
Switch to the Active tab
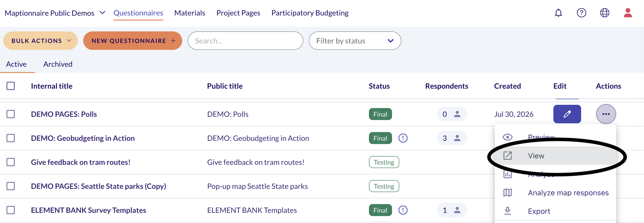click(x=16, y=64)
